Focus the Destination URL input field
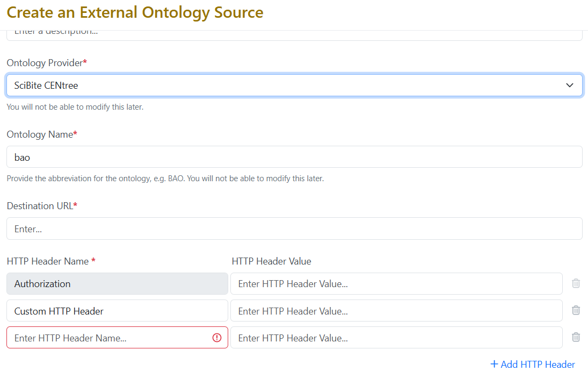Viewport: 588px width, 378px height. 294,229
